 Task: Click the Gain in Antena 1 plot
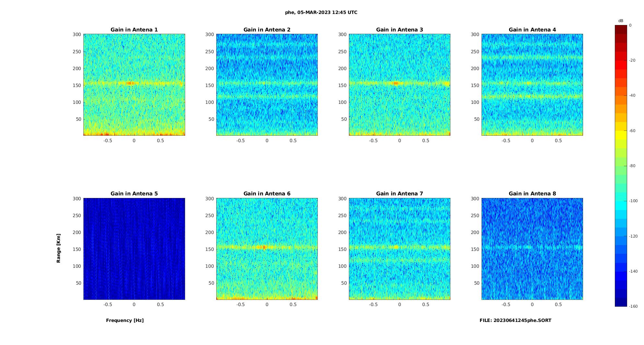tap(134, 85)
